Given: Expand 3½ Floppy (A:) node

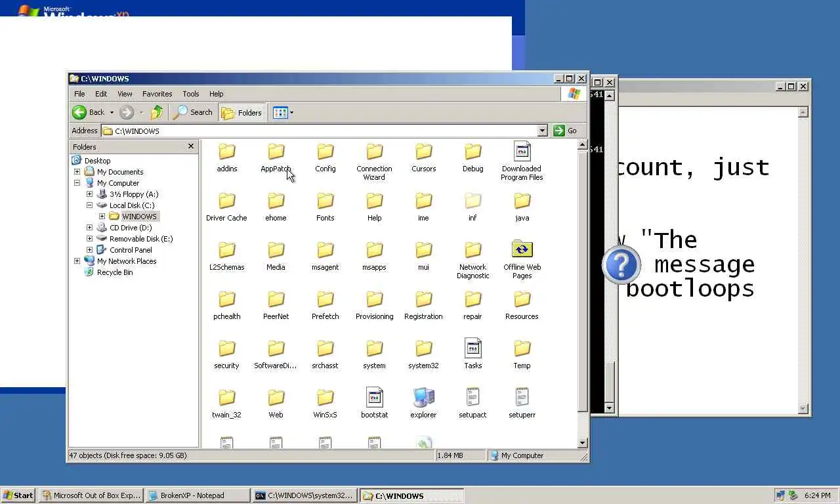Looking at the screenshot, I should tap(89, 194).
